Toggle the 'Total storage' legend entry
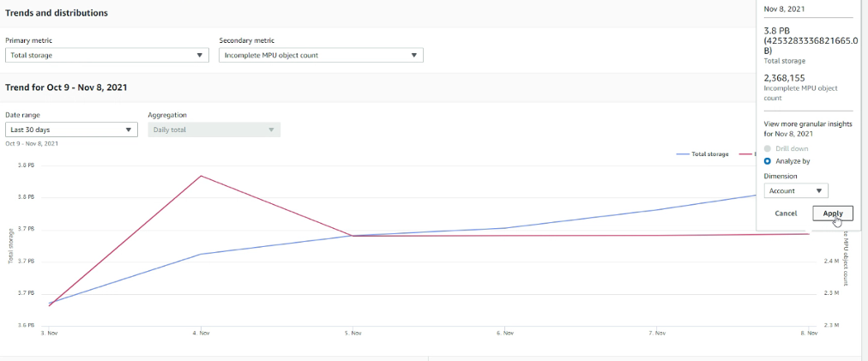The height and width of the screenshot is (361, 868). [709, 154]
